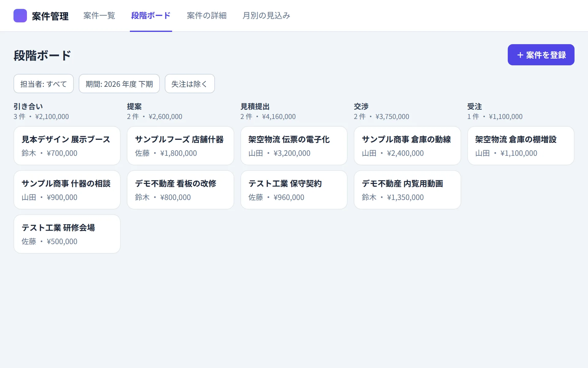The image size is (588, 368).
Task: Open the テスト工業 保守契約 card
Action: tap(294, 190)
